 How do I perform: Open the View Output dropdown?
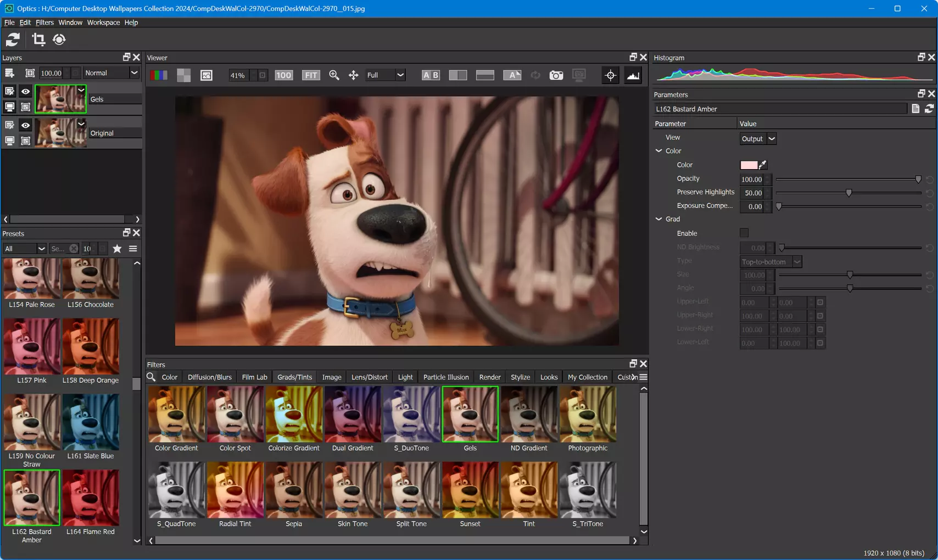click(758, 139)
